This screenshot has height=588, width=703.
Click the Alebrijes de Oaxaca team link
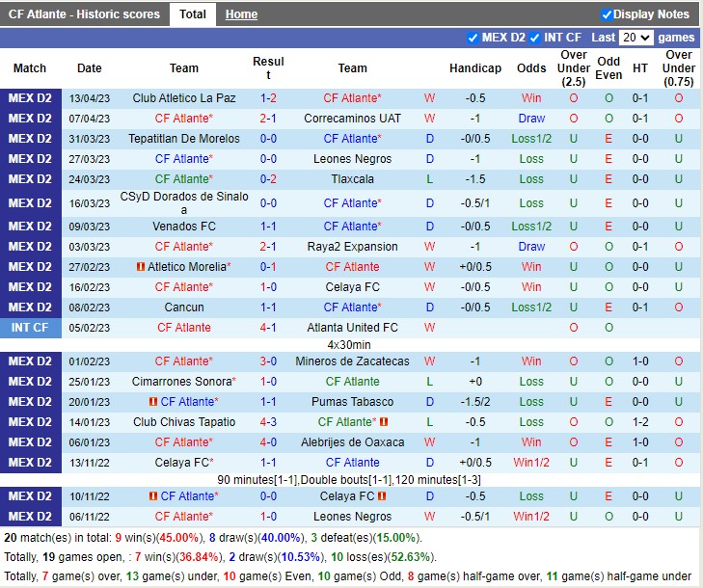pyautogui.click(x=352, y=442)
